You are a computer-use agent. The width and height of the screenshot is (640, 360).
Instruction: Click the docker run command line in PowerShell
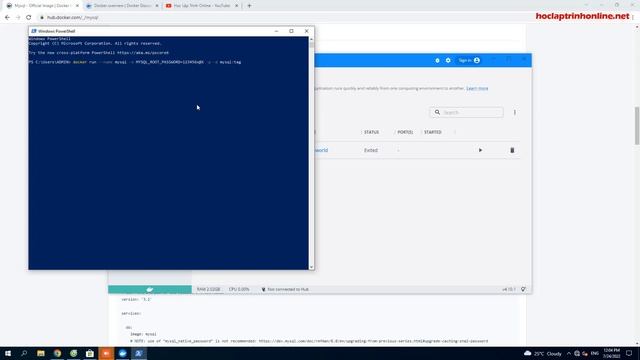click(135, 62)
